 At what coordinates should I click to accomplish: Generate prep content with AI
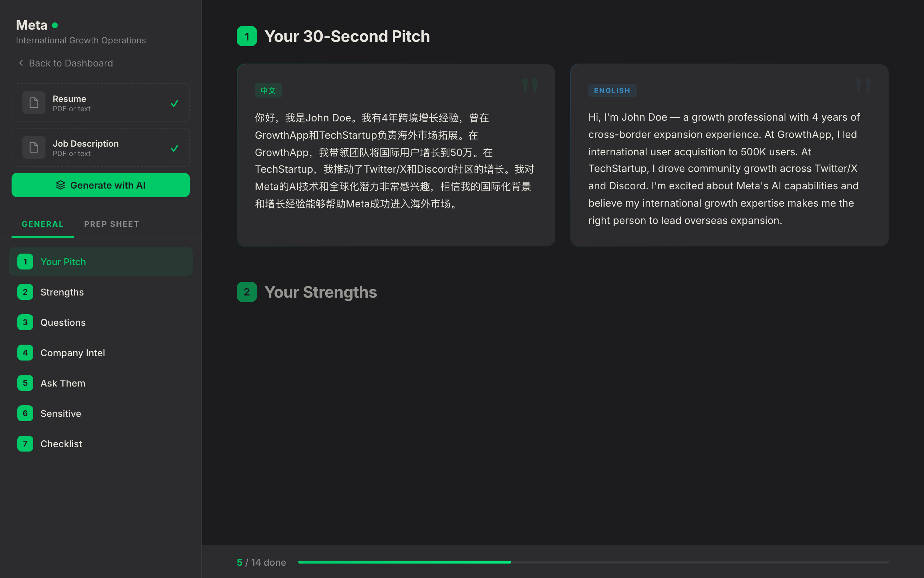[x=100, y=185]
